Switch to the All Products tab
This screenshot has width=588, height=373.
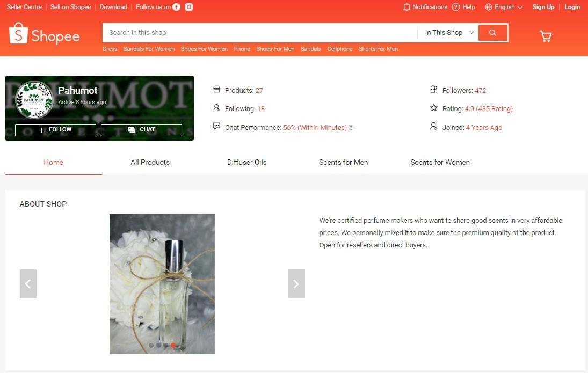(x=150, y=162)
